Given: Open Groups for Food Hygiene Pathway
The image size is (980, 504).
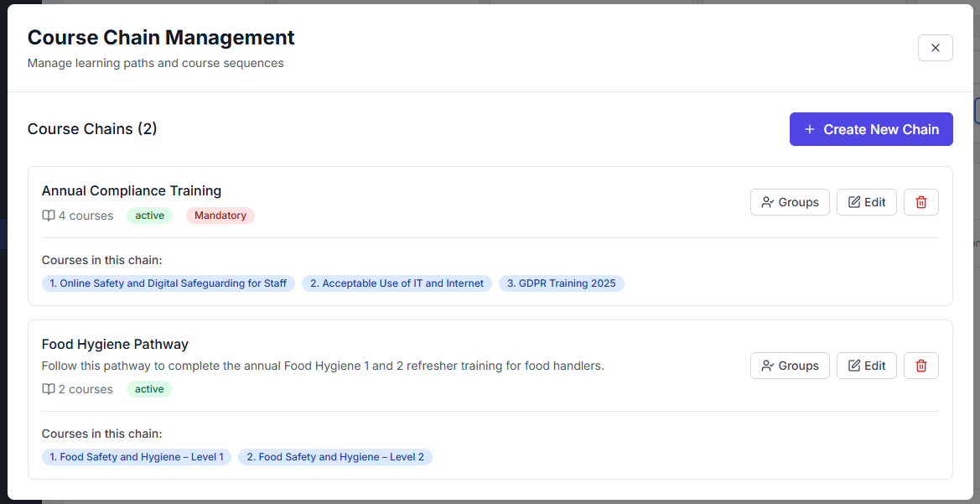Looking at the screenshot, I should [790, 366].
